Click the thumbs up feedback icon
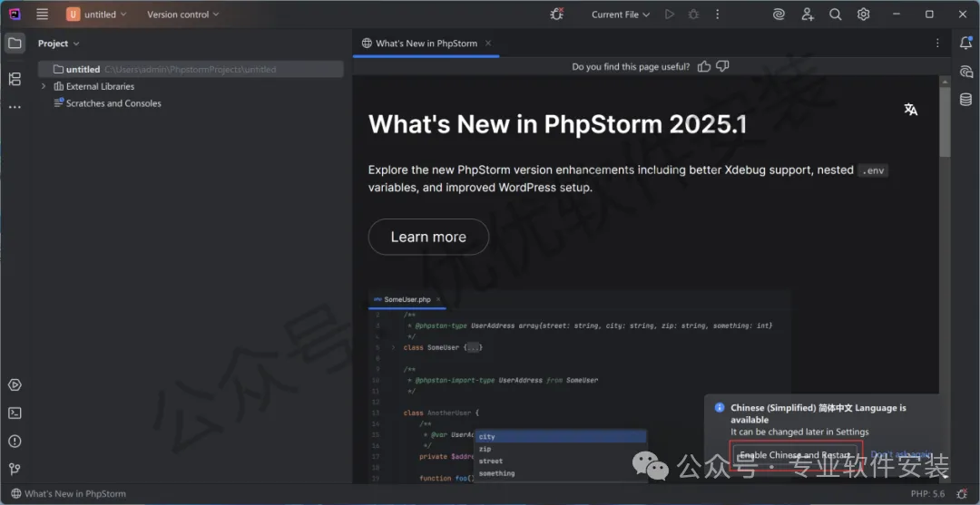 (704, 66)
